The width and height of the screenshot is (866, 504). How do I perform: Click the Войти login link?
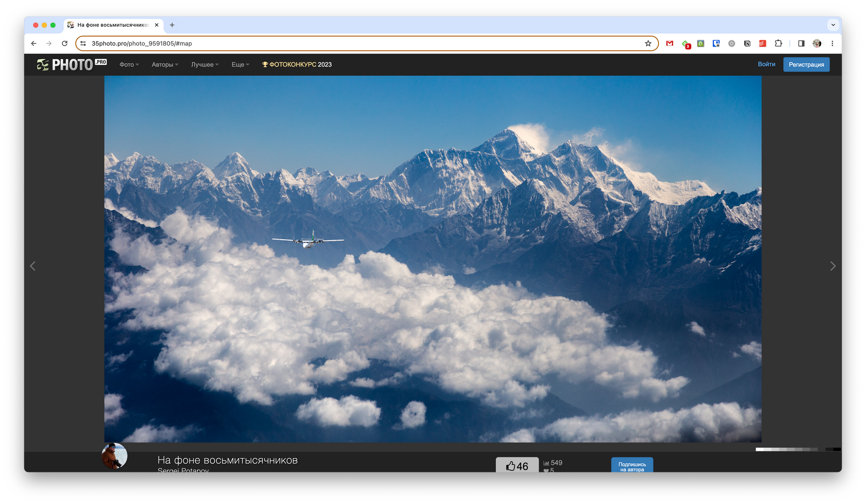[766, 64]
